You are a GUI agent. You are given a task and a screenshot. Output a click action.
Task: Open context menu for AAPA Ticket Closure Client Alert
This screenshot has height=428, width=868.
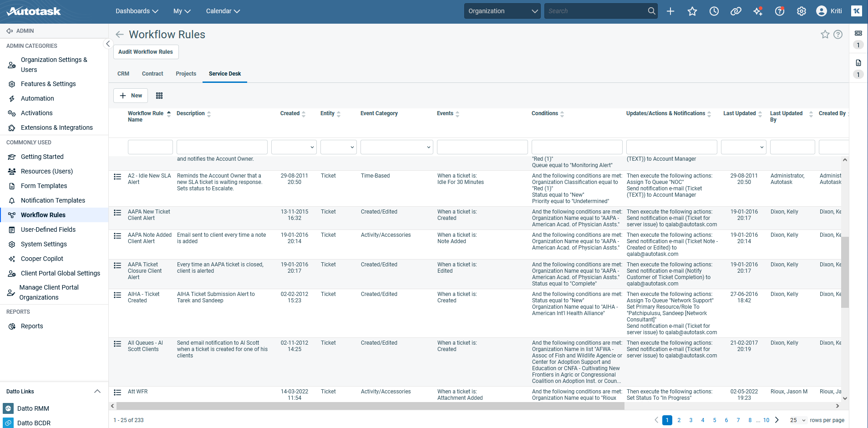(x=117, y=265)
